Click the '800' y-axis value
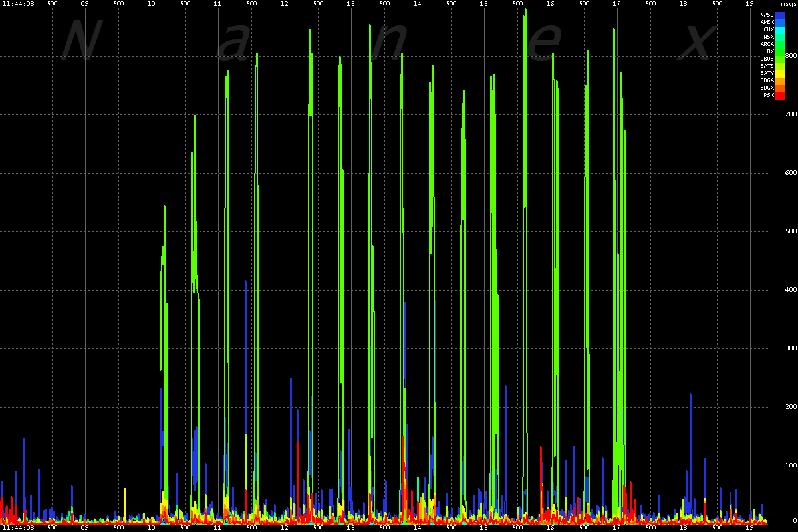798x532 pixels. pyautogui.click(x=790, y=56)
